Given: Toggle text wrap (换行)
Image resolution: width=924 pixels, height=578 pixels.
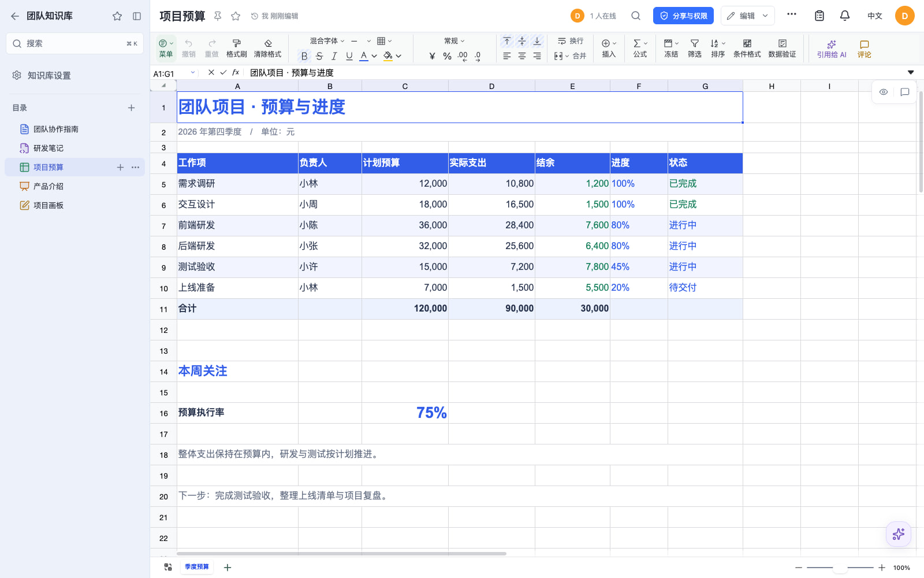Looking at the screenshot, I should point(571,41).
